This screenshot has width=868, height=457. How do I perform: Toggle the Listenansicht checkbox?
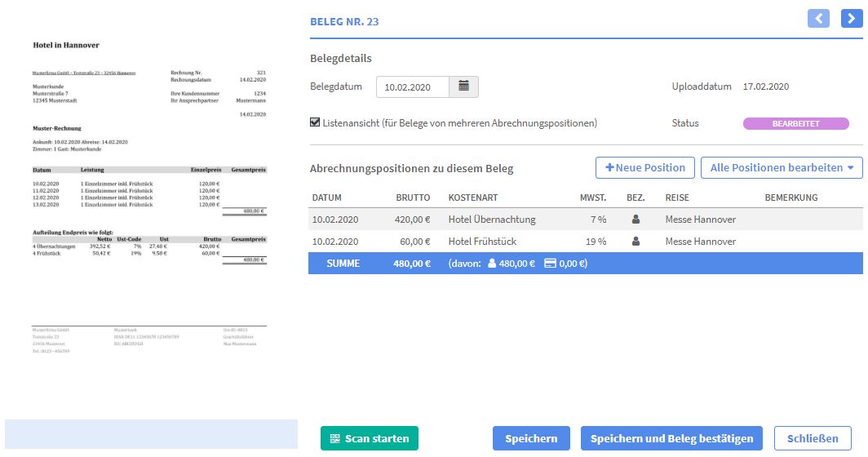(315, 123)
